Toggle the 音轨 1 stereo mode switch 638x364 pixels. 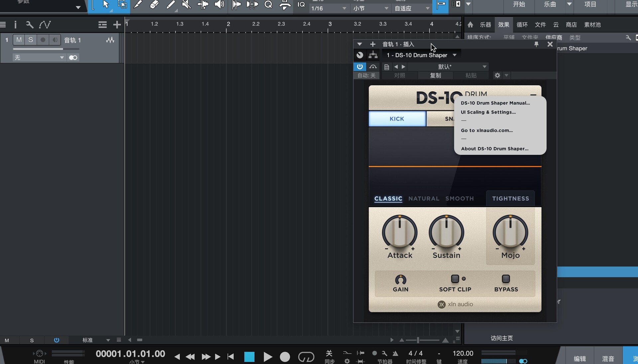73,58
